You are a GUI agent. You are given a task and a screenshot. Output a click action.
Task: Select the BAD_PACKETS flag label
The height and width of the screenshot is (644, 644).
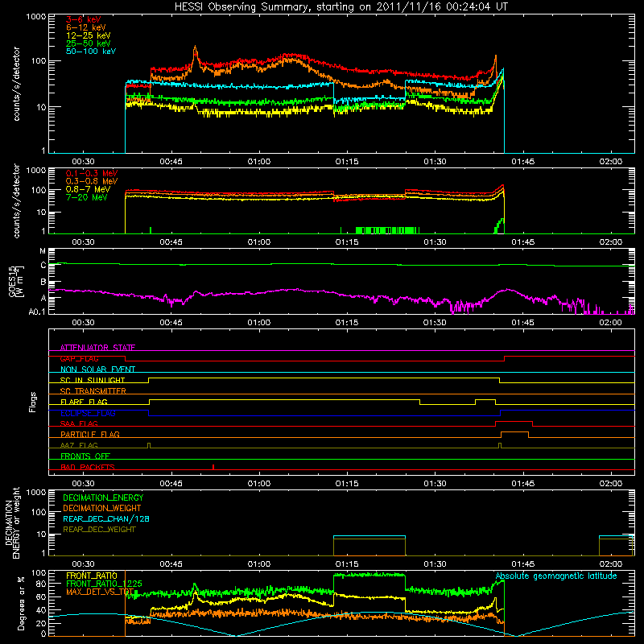(x=88, y=467)
